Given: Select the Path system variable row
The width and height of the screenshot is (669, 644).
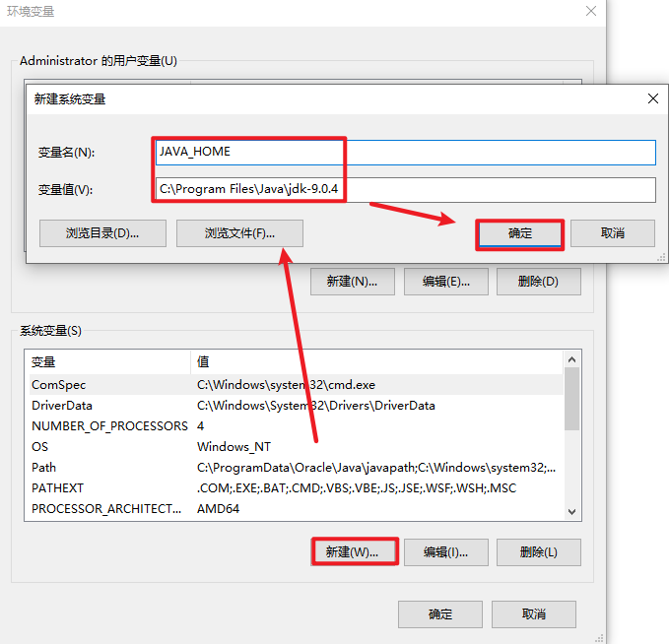Looking at the screenshot, I should point(108,468).
